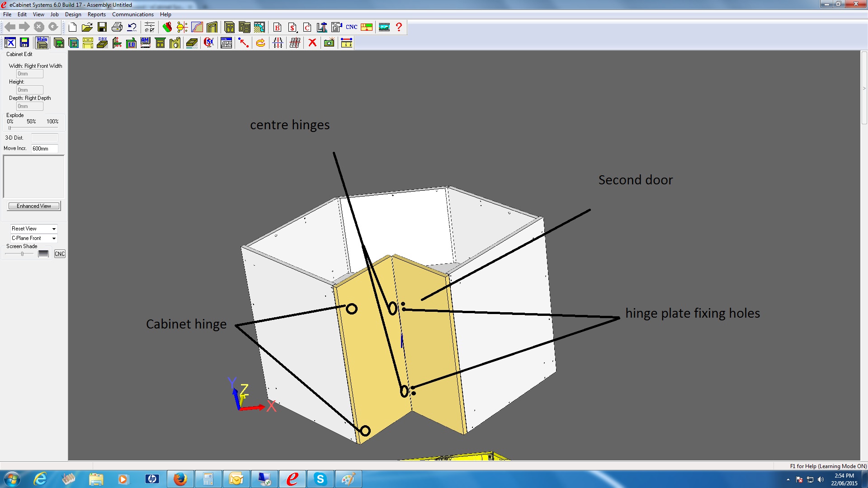Toggle the CNC button beside Screen Shade
The image size is (868, 488).
tap(60, 254)
